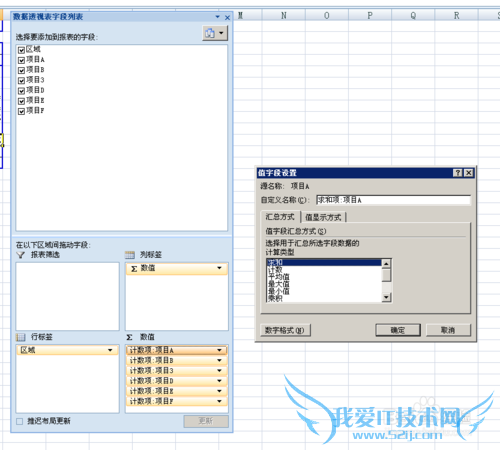The image size is (500, 450).
Task: Enable the 推迟布局更新 checkbox
Action: 20,421
